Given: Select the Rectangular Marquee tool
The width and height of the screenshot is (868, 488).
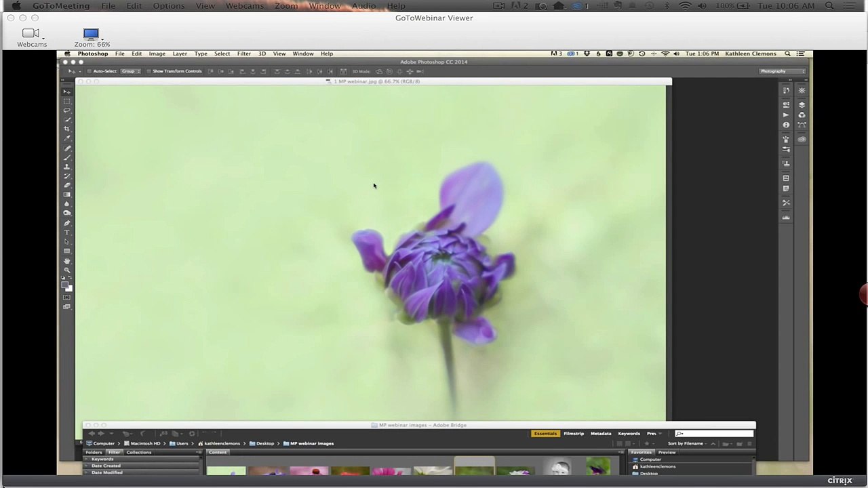Looking at the screenshot, I should tap(67, 100).
